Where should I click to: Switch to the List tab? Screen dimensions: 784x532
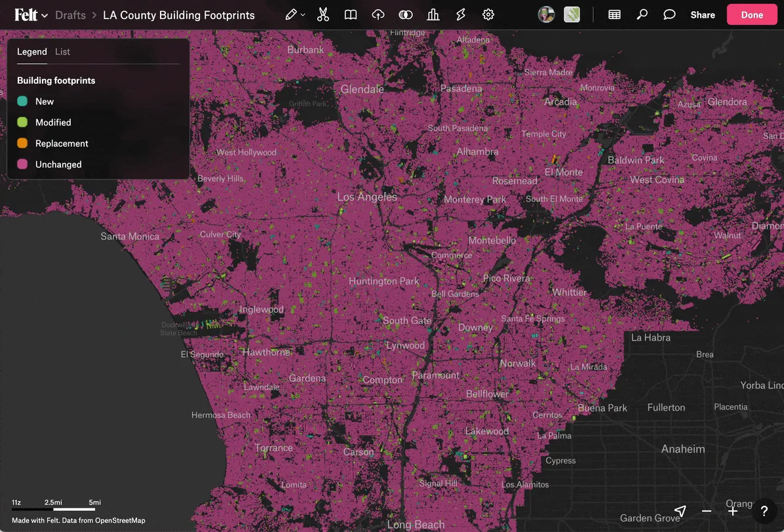[x=62, y=52]
